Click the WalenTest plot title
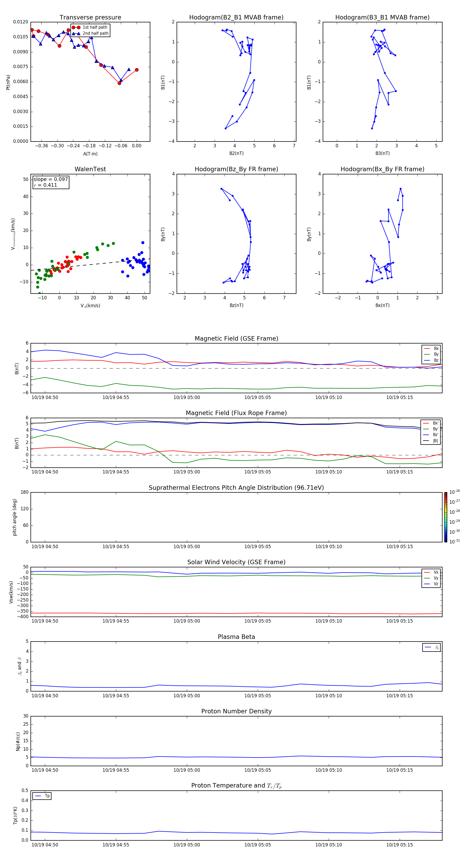This screenshot has width=473, height=868. 90,169
